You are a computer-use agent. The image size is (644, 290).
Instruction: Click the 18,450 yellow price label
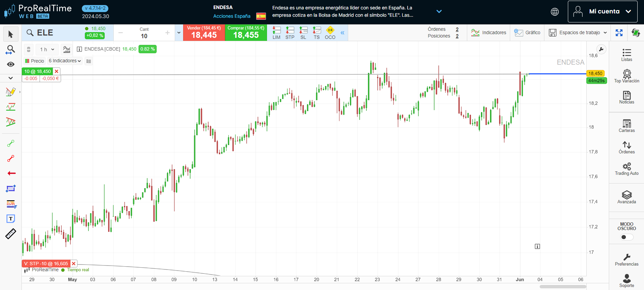pyautogui.click(x=595, y=73)
